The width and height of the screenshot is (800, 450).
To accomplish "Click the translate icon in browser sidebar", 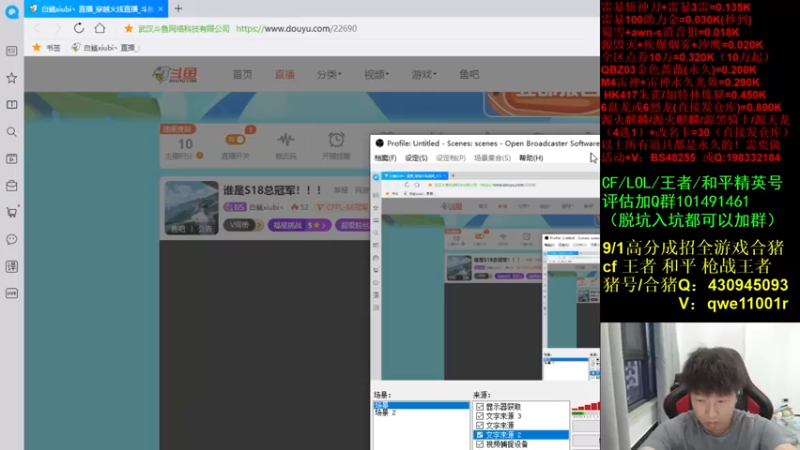I will tap(12, 266).
